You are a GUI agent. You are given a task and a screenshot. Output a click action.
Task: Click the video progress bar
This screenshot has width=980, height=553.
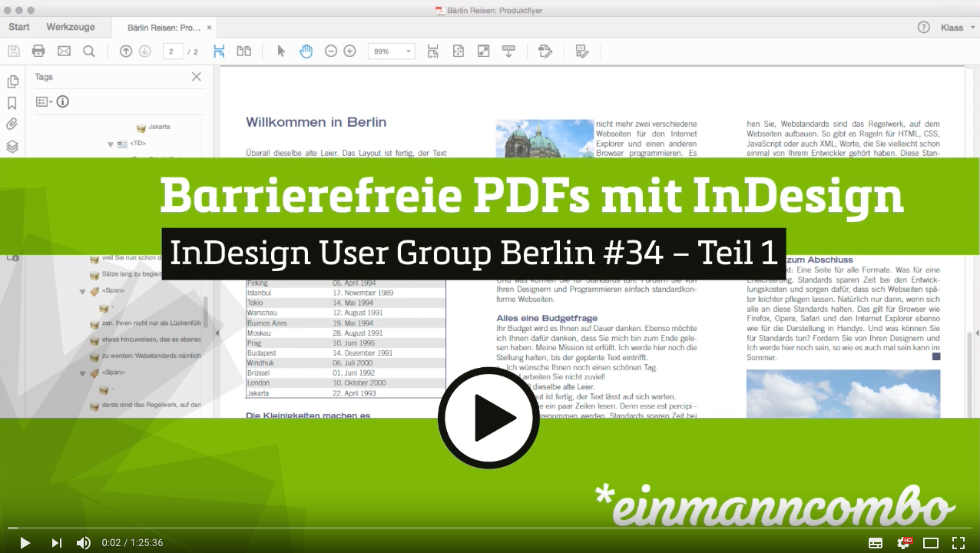tap(490, 528)
